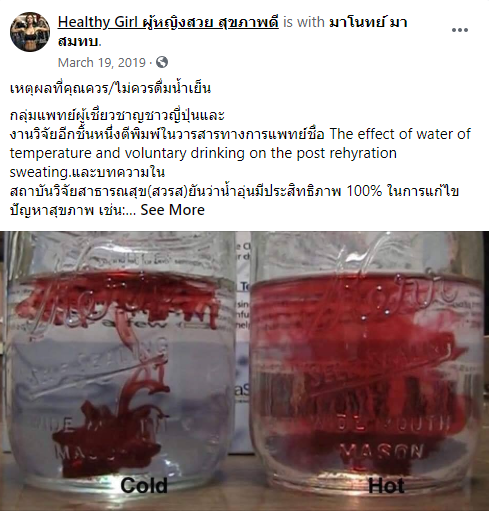Open the Healthy Girl ผู้หญิงสวย สุขภาพดี page link

tap(168, 22)
